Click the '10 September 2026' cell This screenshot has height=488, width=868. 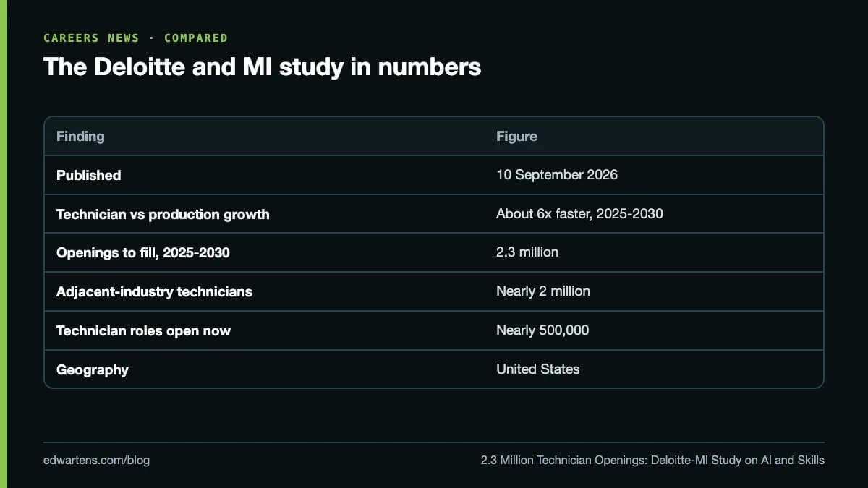pyautogui.click(x=557, y=175)
